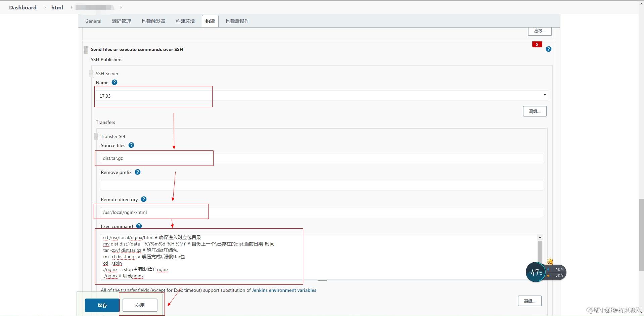This screenshot has height=316, width=644.
Task: Grab the Exec command resize handle at the bottom
Action: (322, 280)
